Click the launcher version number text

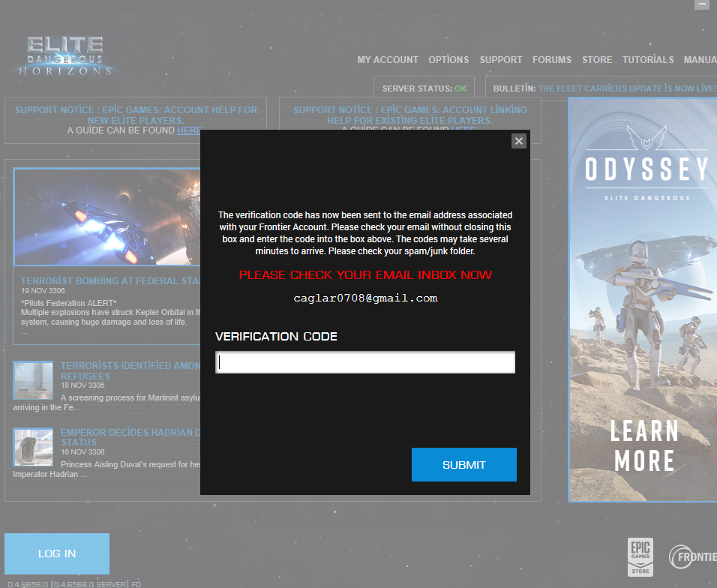[x=74, y=584]
